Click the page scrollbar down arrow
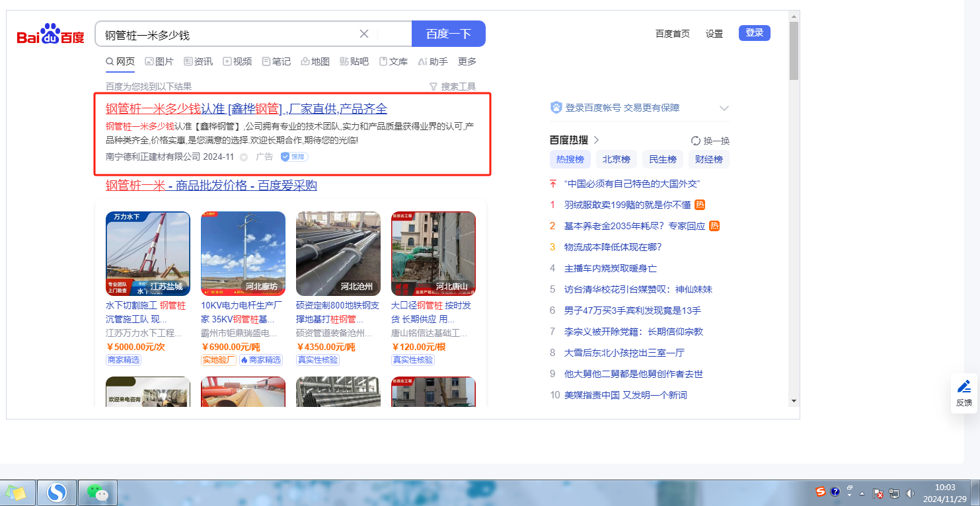 tap(794, 401)
